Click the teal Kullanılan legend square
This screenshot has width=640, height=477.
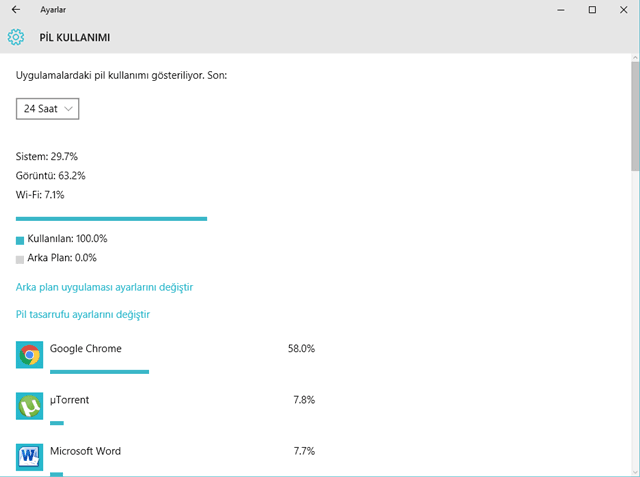pyautogui.click(x=20, y=241)
